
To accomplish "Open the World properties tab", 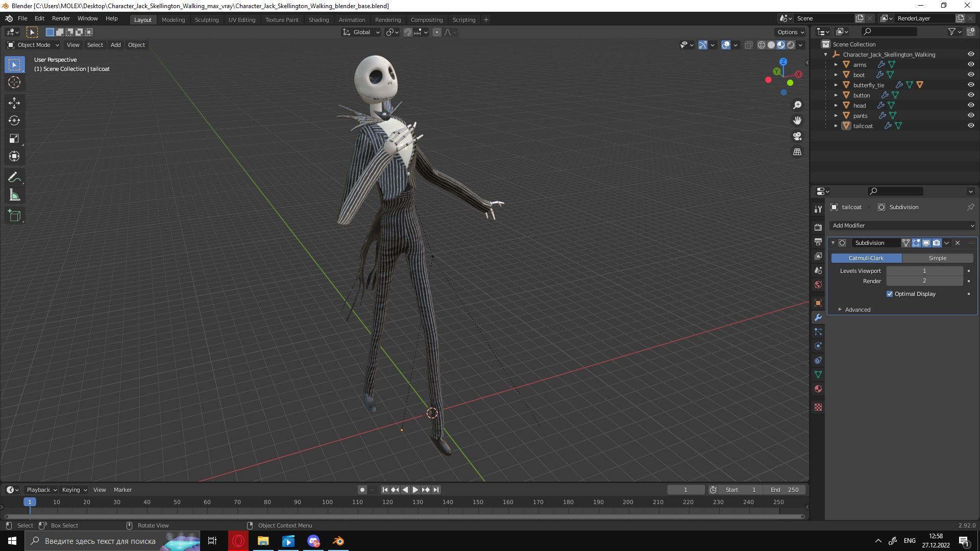I will click(x=818, y=285).
